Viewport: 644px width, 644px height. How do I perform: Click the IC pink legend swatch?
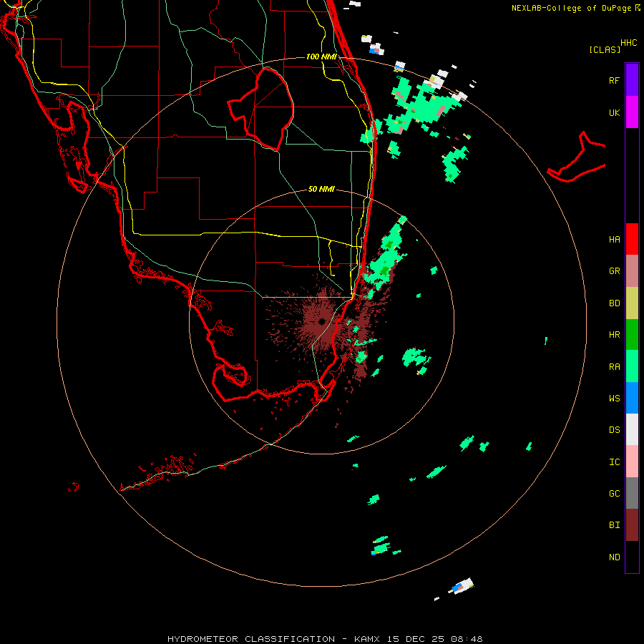pos(632,462)
